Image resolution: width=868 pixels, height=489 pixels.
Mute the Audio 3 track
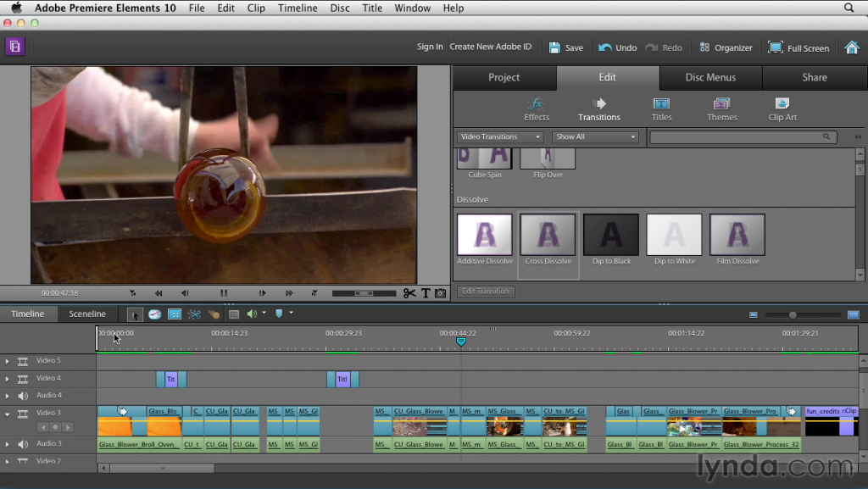click(x=23, y=444)
